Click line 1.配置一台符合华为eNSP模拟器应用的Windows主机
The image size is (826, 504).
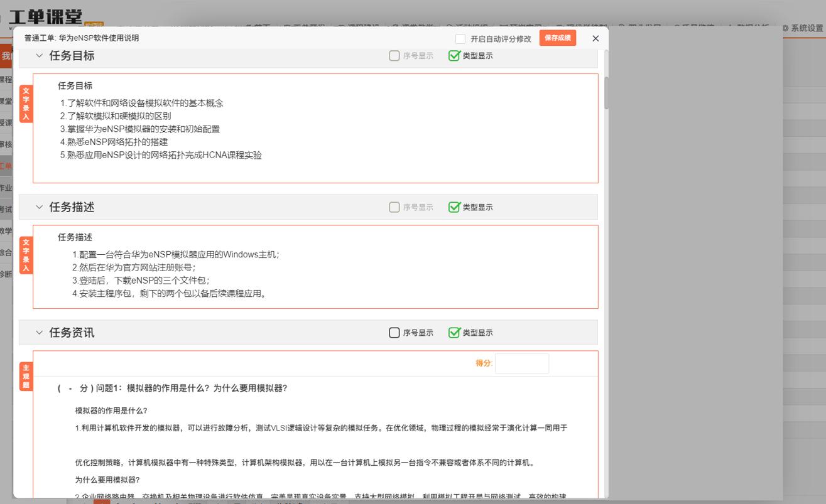point(176,255)
